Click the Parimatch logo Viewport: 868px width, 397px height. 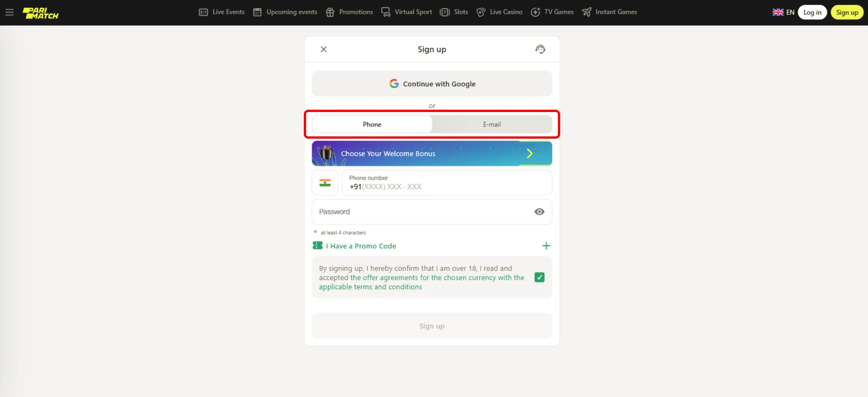pyautogui.click(x=41, y=13)
